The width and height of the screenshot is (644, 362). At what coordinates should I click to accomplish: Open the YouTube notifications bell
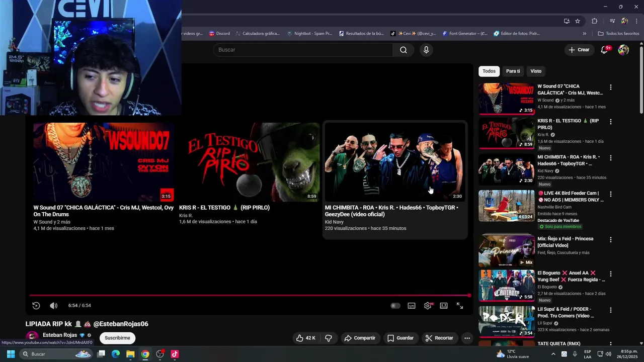click(605, 50)
